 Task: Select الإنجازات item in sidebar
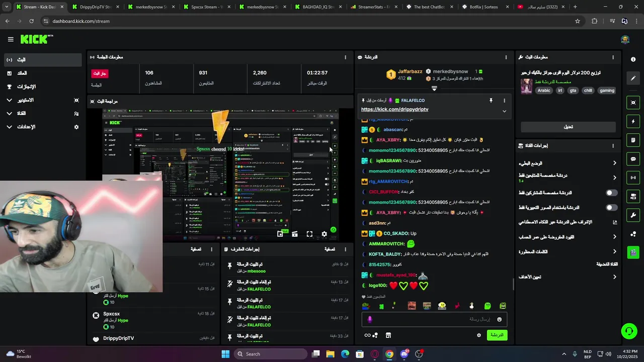click(42, 86)
